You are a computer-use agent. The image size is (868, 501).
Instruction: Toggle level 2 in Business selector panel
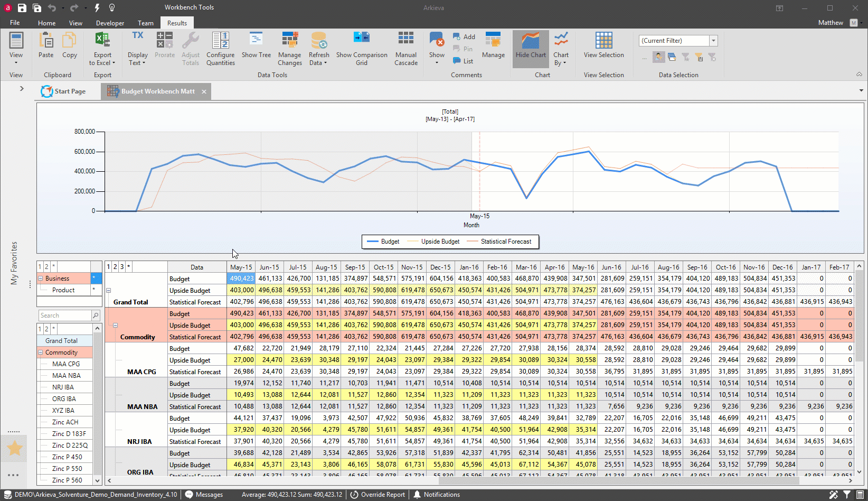46,267
